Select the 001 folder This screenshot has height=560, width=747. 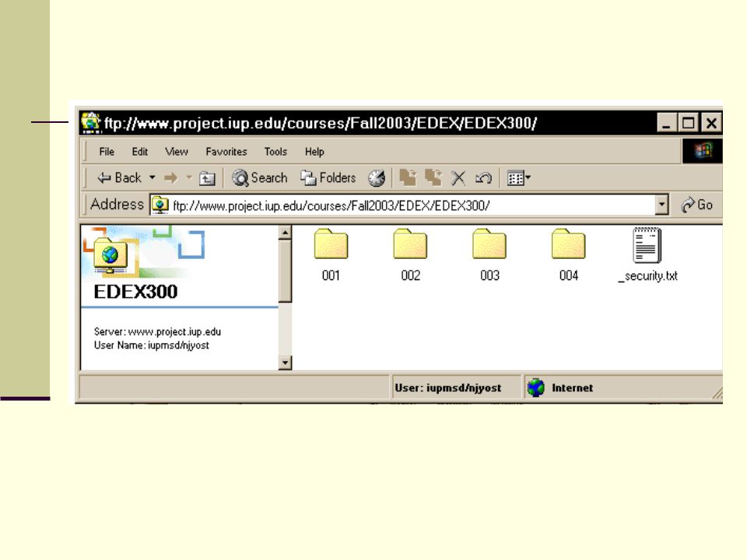click(331, 255)
